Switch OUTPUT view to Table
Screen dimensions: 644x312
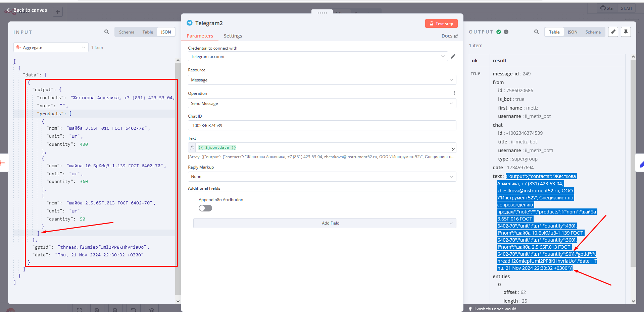(554, 32)
